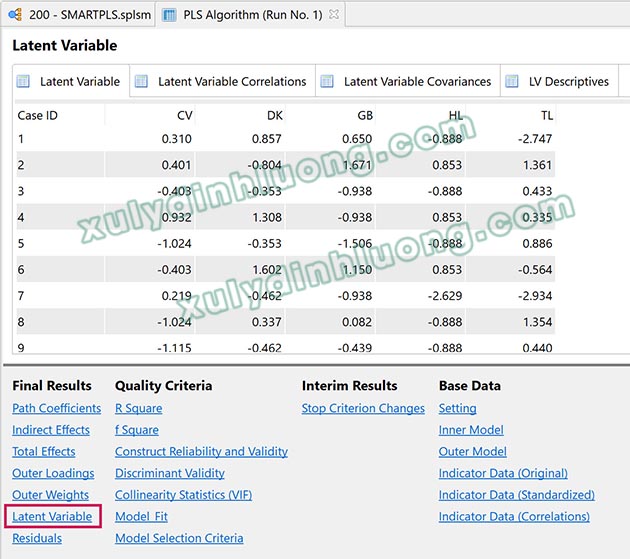
Task: Click the Case ID column header
Action: [37, 116]
